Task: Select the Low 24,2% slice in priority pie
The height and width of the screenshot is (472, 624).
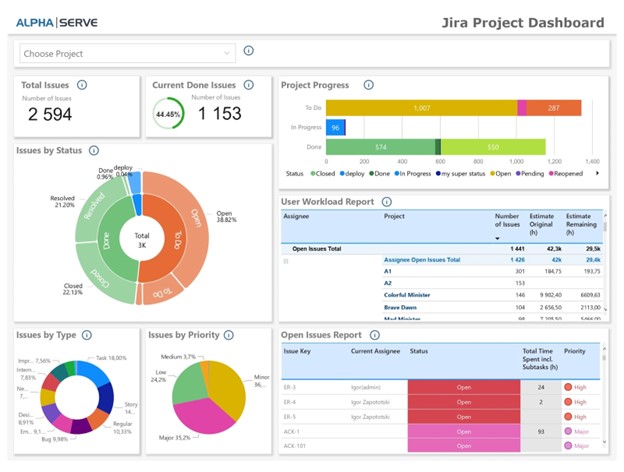Action: click(189, 384)
